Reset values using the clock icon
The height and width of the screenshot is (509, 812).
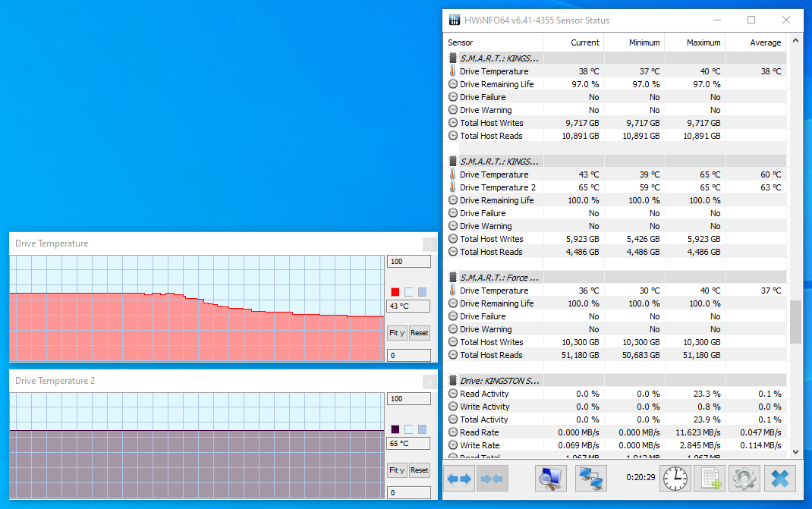point(675,478)
